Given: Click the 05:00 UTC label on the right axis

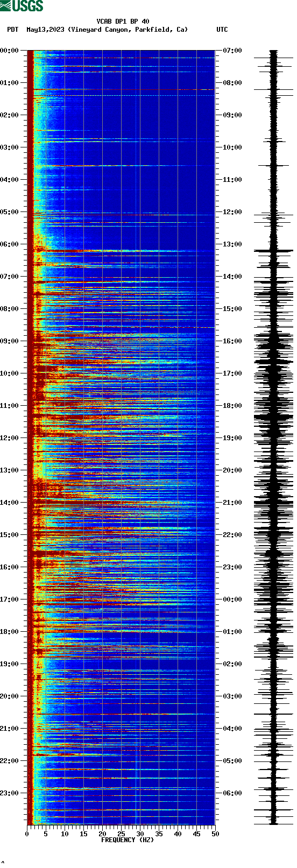Looking at the screenshot, I should pos(232,761).
